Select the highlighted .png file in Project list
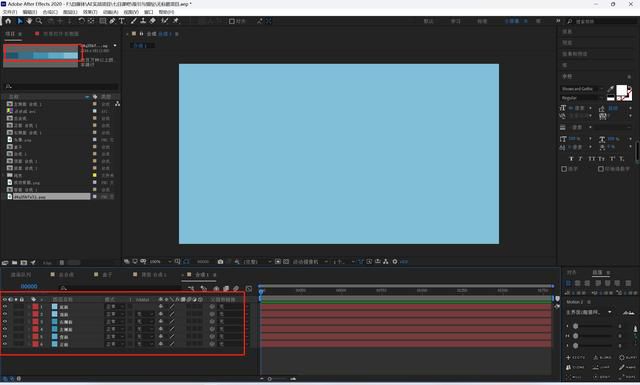Viewport: 640px width, 385px height. (x=51, y=196)
